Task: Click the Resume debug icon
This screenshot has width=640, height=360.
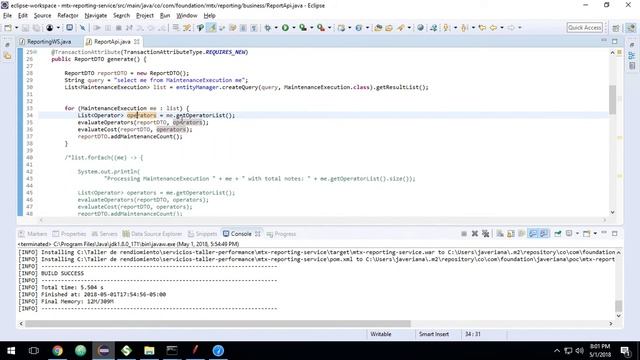Action: point(97,28)
